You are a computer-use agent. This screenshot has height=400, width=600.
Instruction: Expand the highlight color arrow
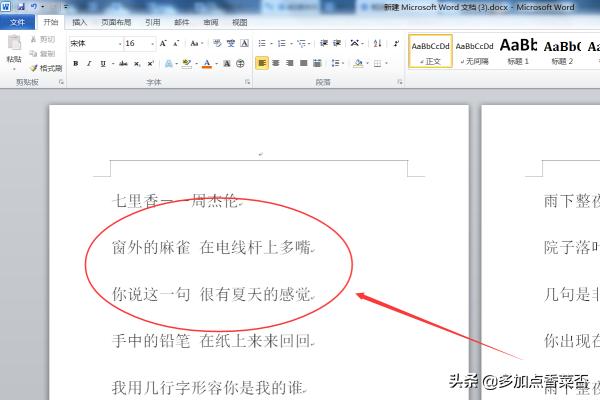[196, 64]
